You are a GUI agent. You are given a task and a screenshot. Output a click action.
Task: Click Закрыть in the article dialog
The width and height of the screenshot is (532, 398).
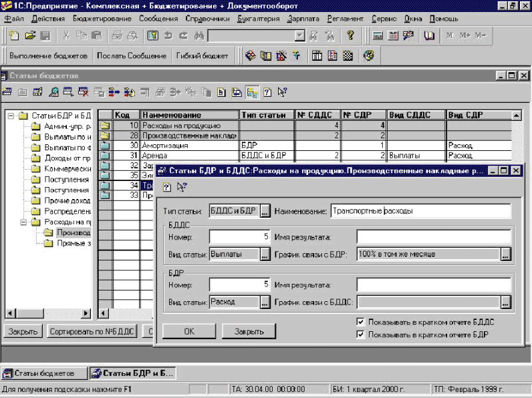(x=249, y=331)
